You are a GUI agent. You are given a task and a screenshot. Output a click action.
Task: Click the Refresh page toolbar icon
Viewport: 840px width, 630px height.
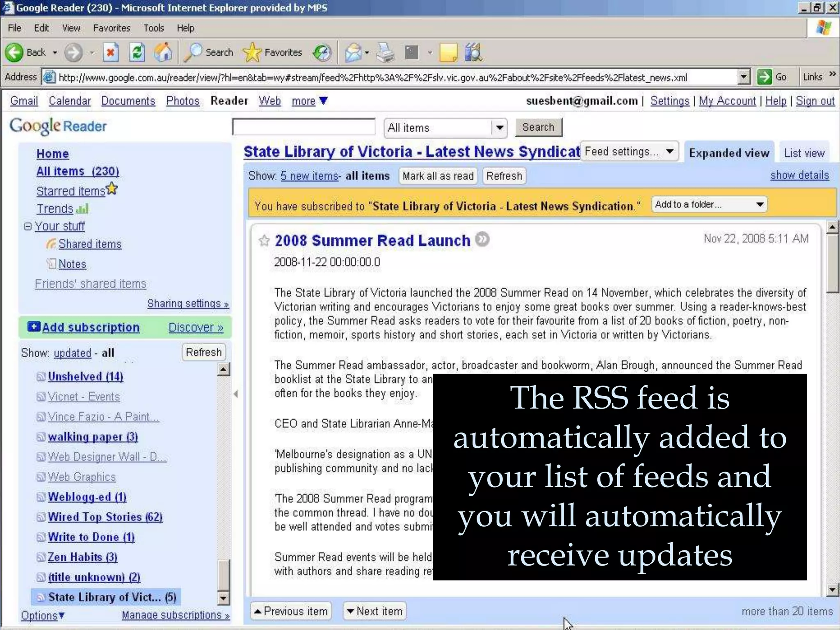pyautogui.click(x=137, y=52)
